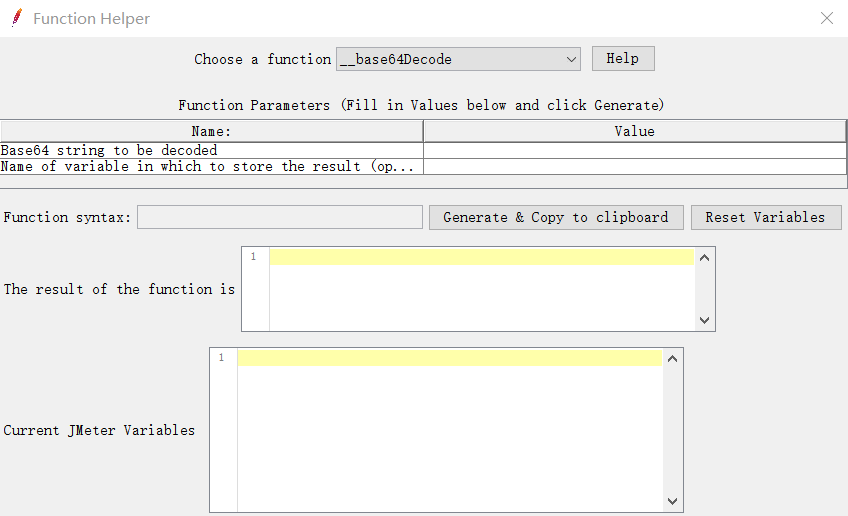This screenshot has height=516, width=848.
Task: Click inside the function result text area
Action: pyautogui.click(x=481, y=289)
